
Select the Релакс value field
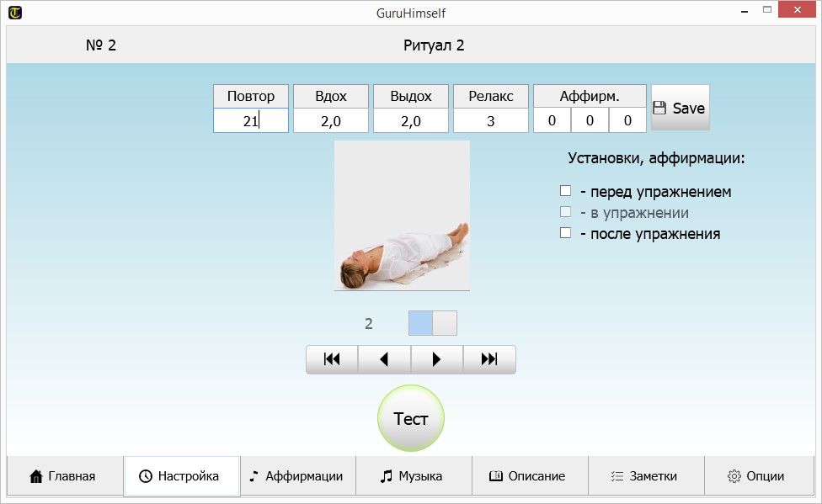(x=491, y=120)
